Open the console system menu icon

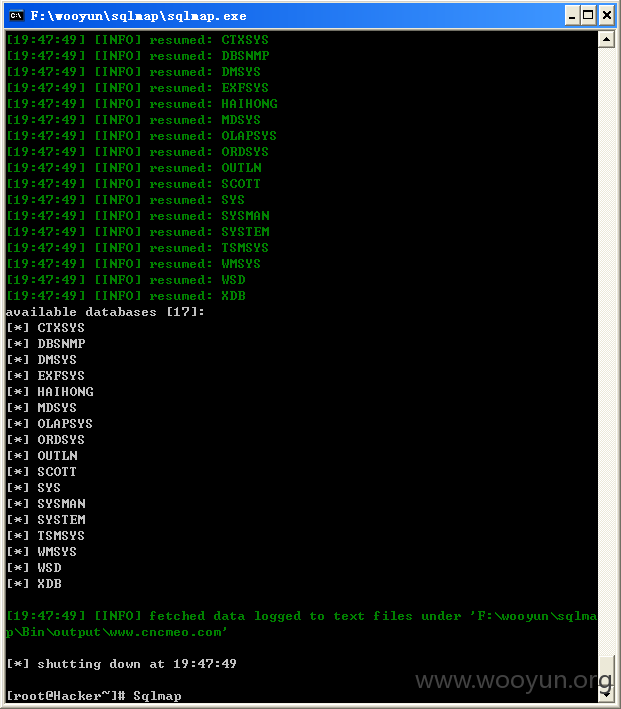click(16, 16)
